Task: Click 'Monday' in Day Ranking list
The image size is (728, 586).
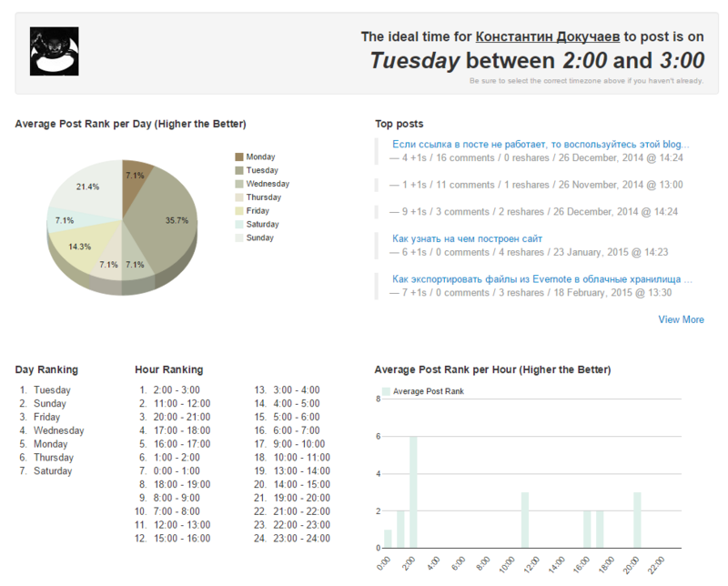Action: pos(51,444)
